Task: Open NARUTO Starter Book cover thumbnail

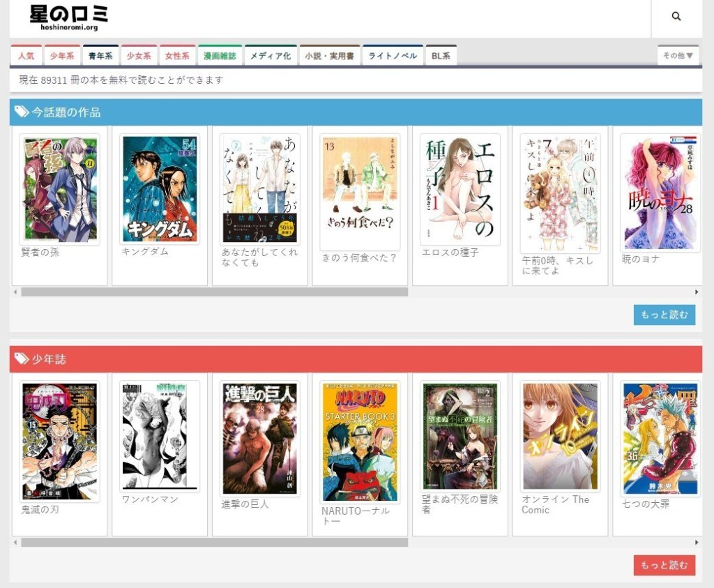Action: coord(360,442)
